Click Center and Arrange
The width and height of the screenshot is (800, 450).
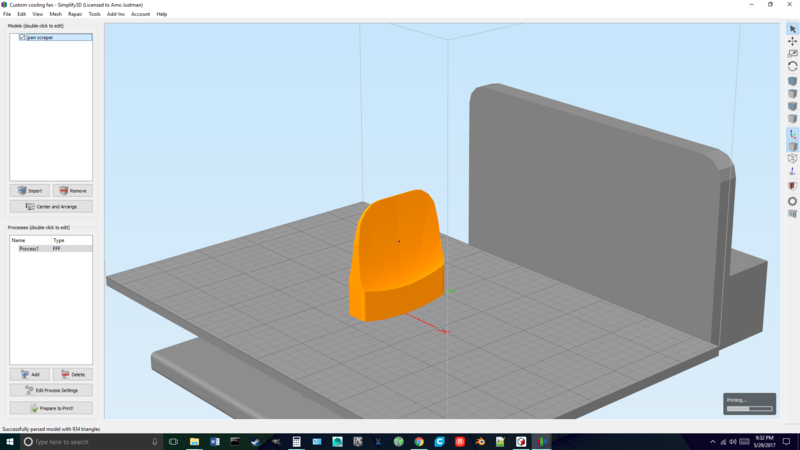[x=51, y=207]
